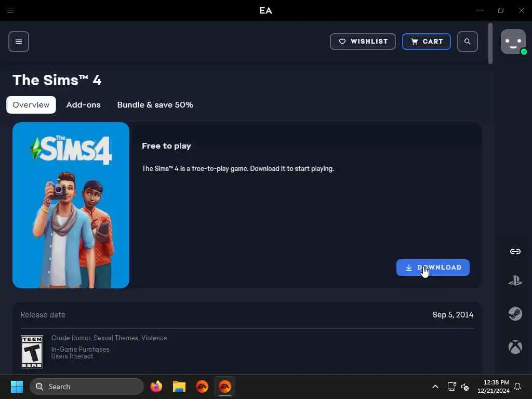Screen dimensions: 532x399
Task: Open the Wishlist
Action: click(x=363, y=42)
